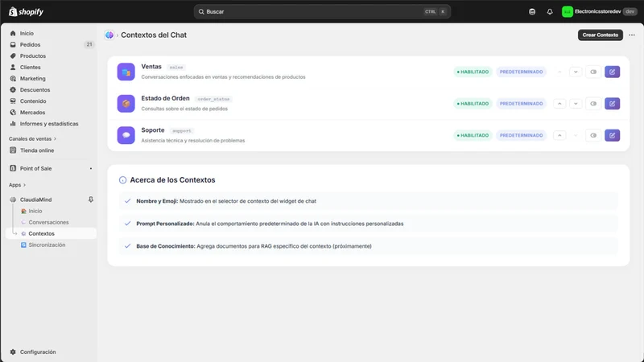This screenshot has height=362, width=644.
Task: Move Ventas context down
Action: 576,72
